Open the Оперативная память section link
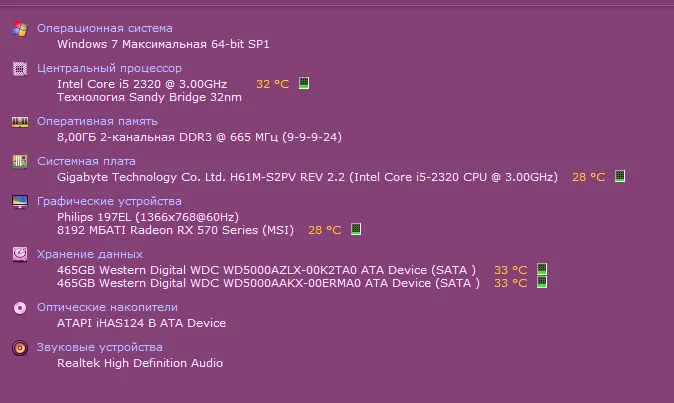The image size is (674, 403). [97, 121]
